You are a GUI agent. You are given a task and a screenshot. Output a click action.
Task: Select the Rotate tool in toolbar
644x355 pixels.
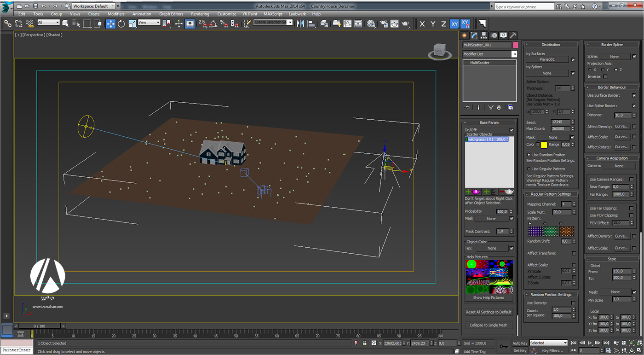coord(121,23)
